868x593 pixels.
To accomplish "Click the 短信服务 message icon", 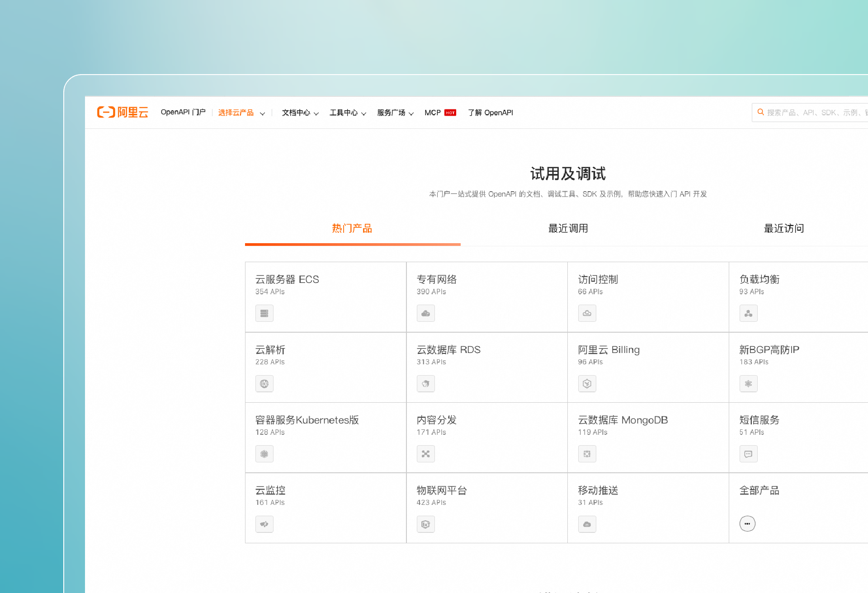I will pos(748,454).
